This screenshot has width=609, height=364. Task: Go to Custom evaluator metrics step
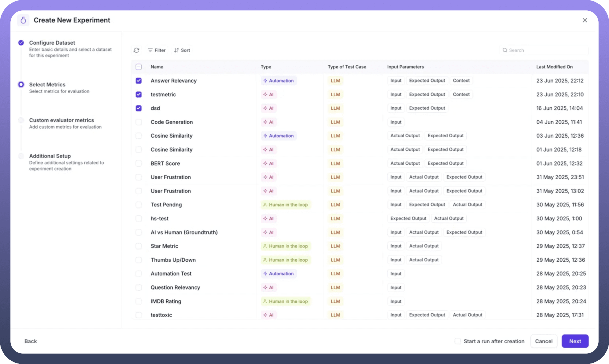pos(61,120)
